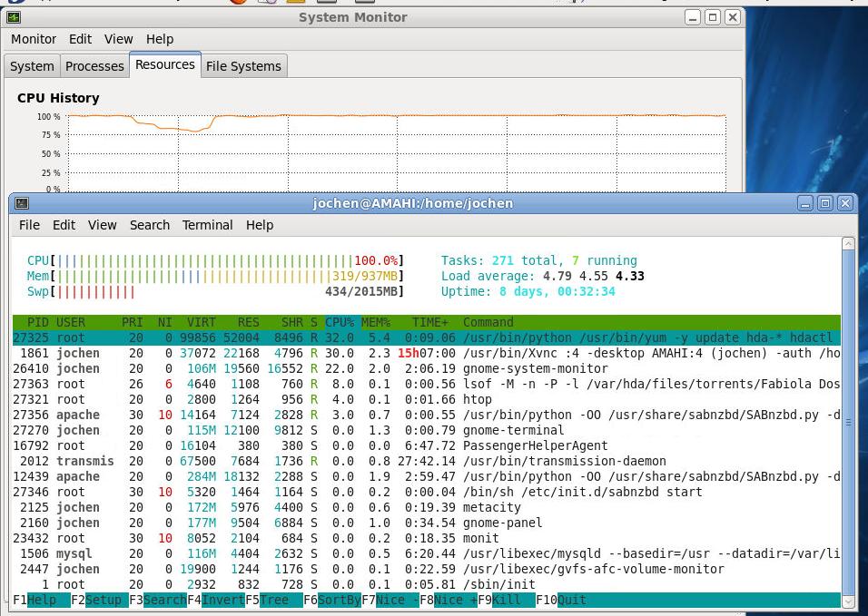Click F5 Tree in htop footer
The image size is (868, 616).
point(274,600)
